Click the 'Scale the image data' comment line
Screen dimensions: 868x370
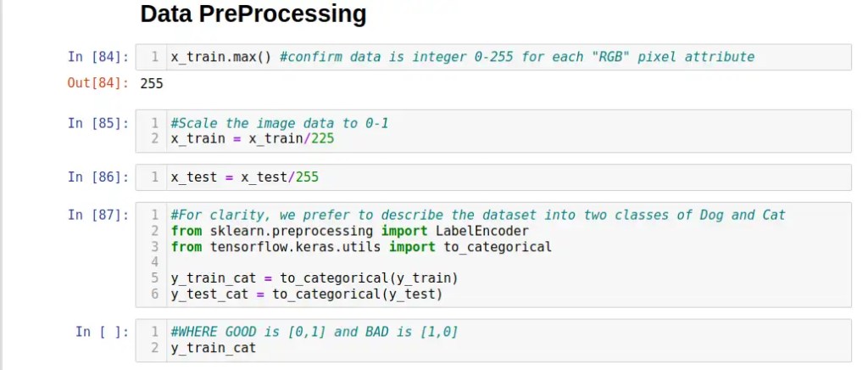click(279, 123)
